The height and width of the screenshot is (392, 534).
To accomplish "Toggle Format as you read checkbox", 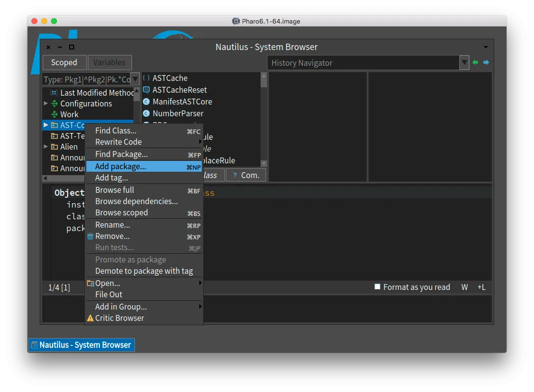I will [377, 287].
